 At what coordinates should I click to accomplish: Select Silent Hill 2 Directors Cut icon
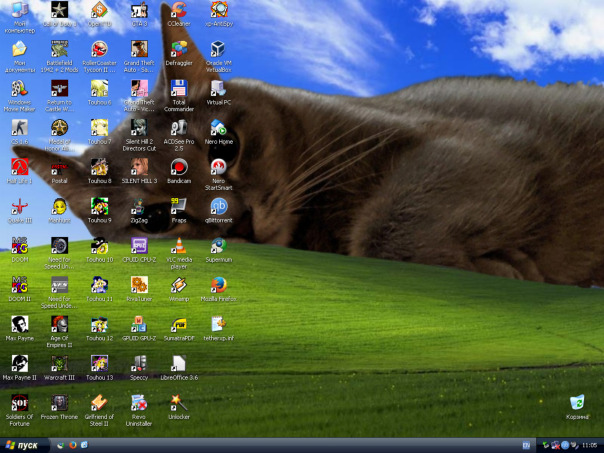pos(139,128)
